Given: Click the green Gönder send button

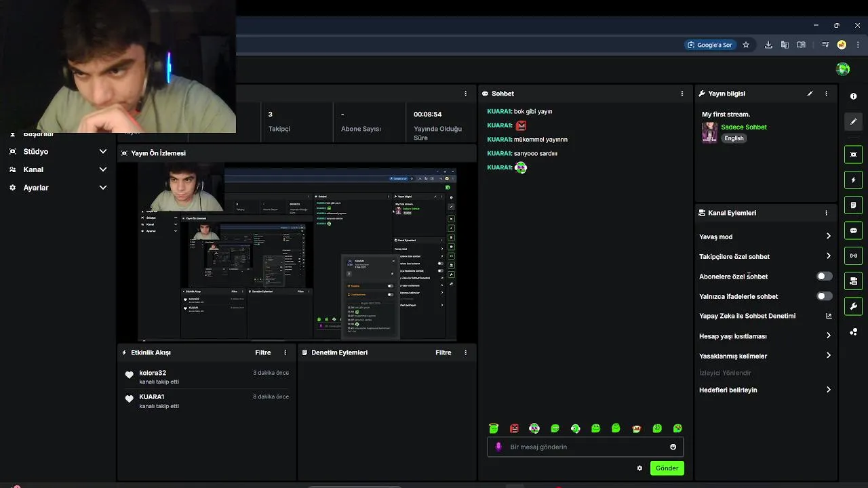Looking at the screenshot, I should [x=667, y=468].
